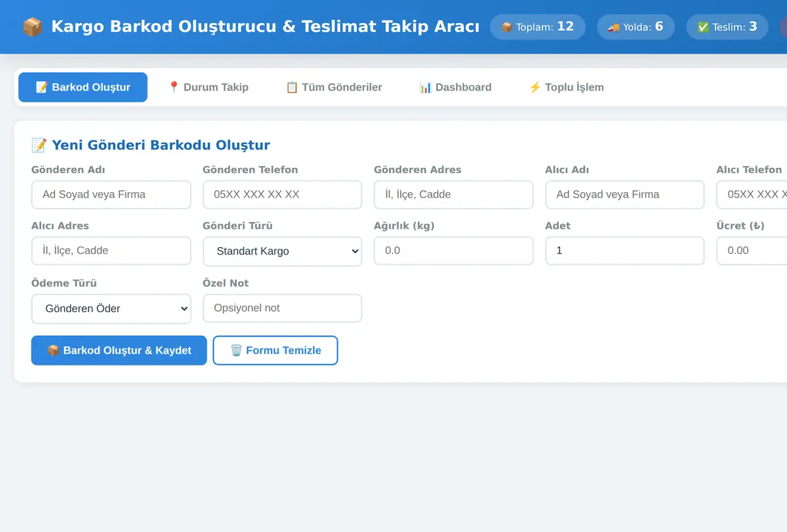Screen dimensions: 787x532
Task: Open the Barkod Oluştur tab
Action: pos(83,87)
